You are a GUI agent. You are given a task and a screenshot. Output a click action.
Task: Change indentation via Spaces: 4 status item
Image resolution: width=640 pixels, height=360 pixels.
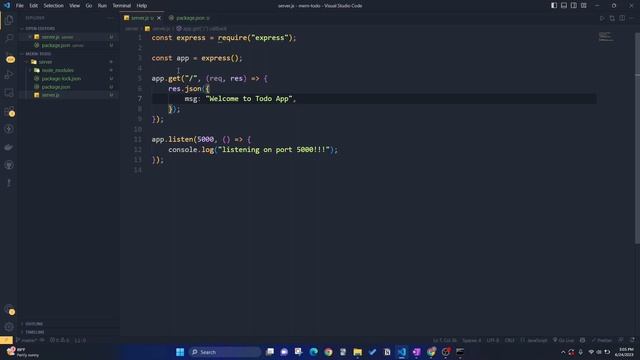[471, 340]
